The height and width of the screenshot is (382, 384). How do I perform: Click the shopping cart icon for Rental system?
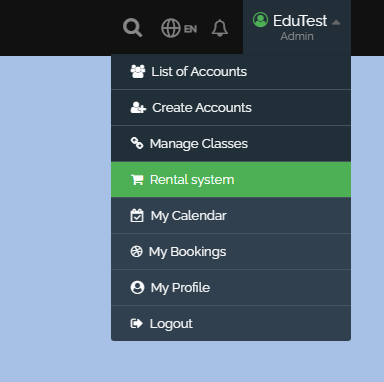[x=137, y=180]
